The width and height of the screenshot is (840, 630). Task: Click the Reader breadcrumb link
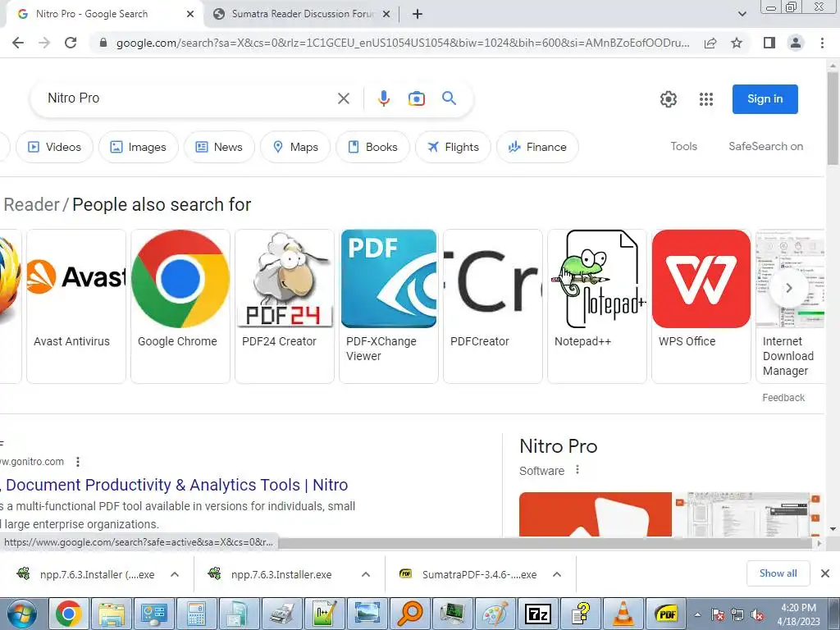31,204
